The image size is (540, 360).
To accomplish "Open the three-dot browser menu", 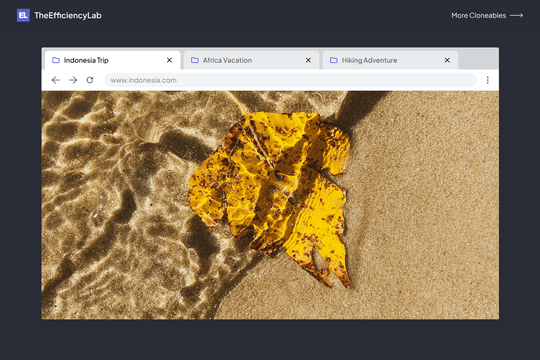I will coord(487,80).
